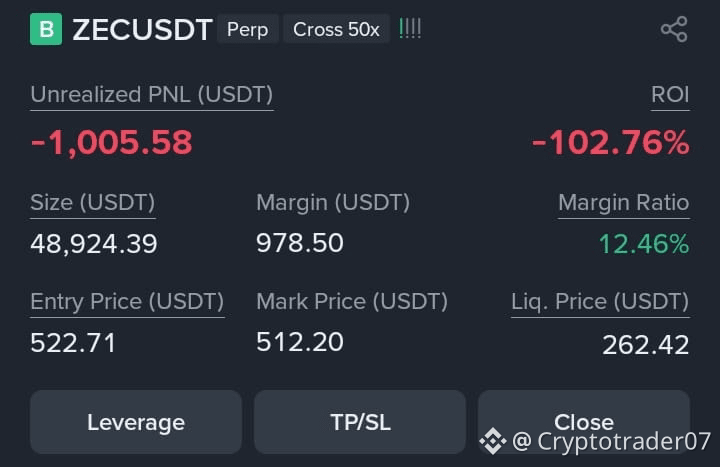Tap the Liq. Price (USDT) label

pos(600,302)
